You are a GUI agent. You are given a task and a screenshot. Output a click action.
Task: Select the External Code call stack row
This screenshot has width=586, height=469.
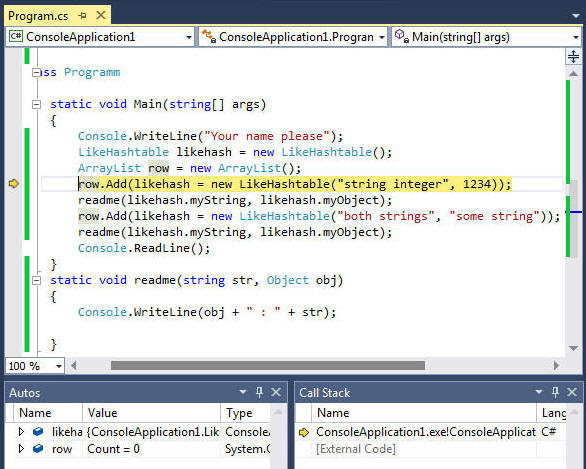pyautogui.click(x=431, y=449)
